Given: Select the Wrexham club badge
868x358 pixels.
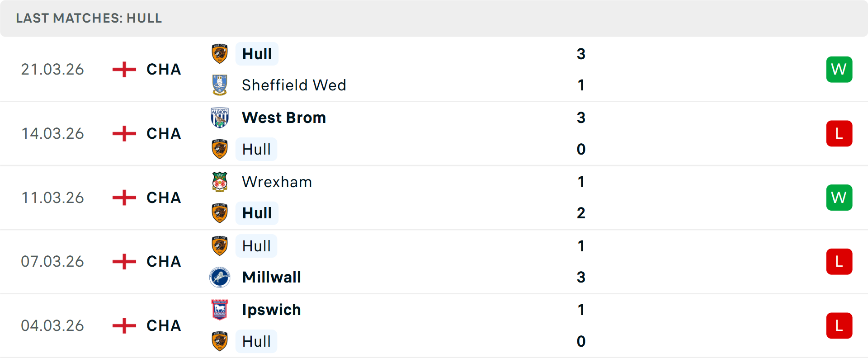Looking at the screenshot, I should point(220,182).
